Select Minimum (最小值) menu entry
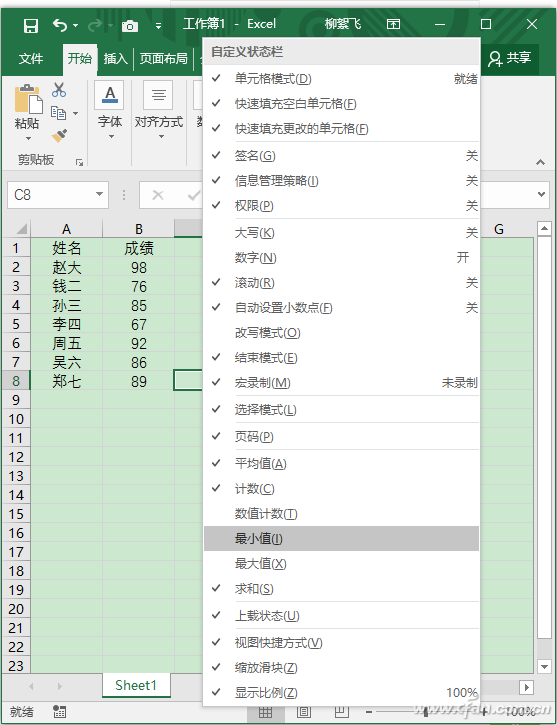Screen dimensions: 557x725 [341, 539]
